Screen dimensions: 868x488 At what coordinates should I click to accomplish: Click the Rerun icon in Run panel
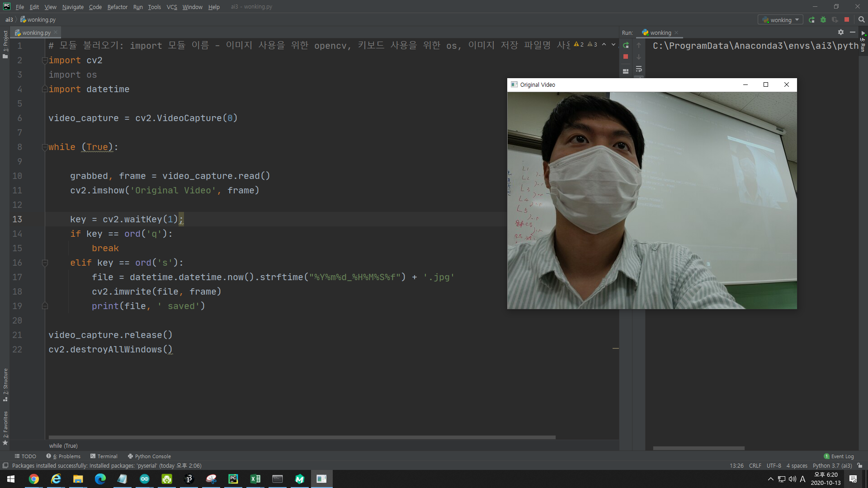626,45
